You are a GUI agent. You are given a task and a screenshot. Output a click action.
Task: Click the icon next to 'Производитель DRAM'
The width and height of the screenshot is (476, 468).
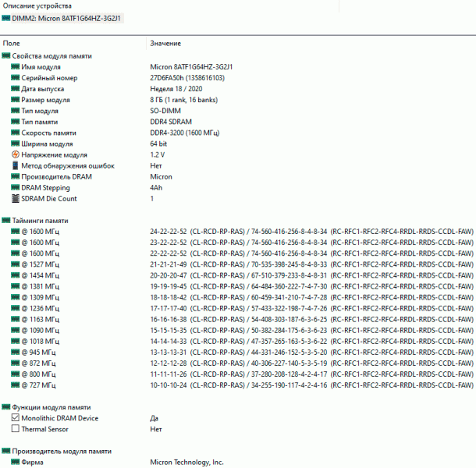click(15, 176)
